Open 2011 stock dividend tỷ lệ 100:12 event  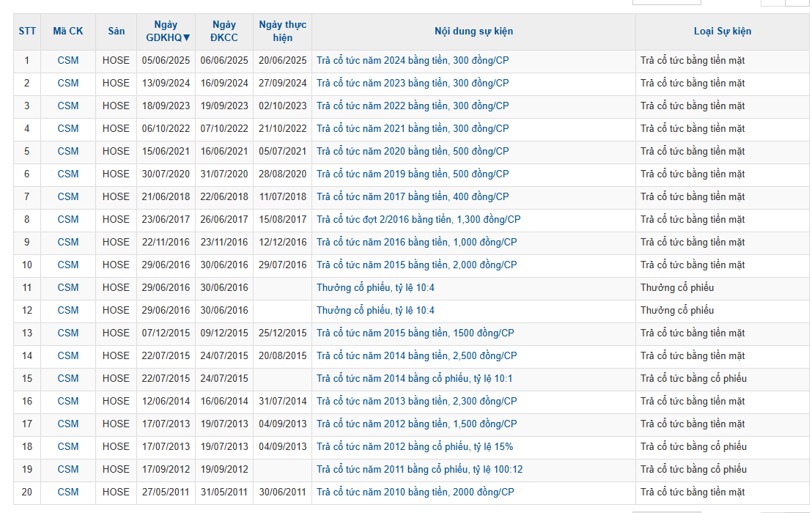tap(419, 470)
